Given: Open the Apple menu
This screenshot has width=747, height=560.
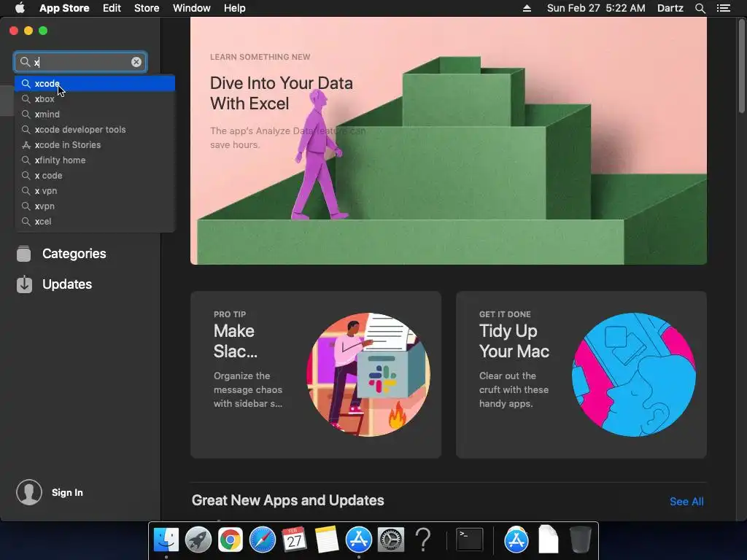Looking at the screenshot, I should point(20,8).
